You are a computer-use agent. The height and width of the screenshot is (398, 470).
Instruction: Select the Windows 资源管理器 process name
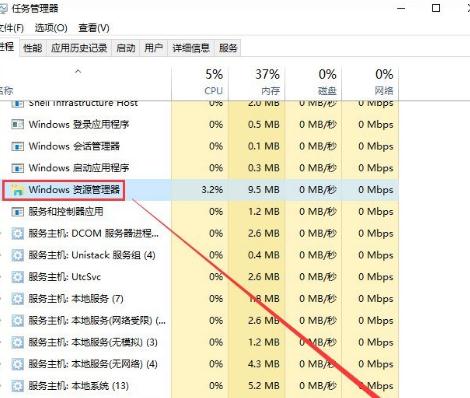point(74,190)
